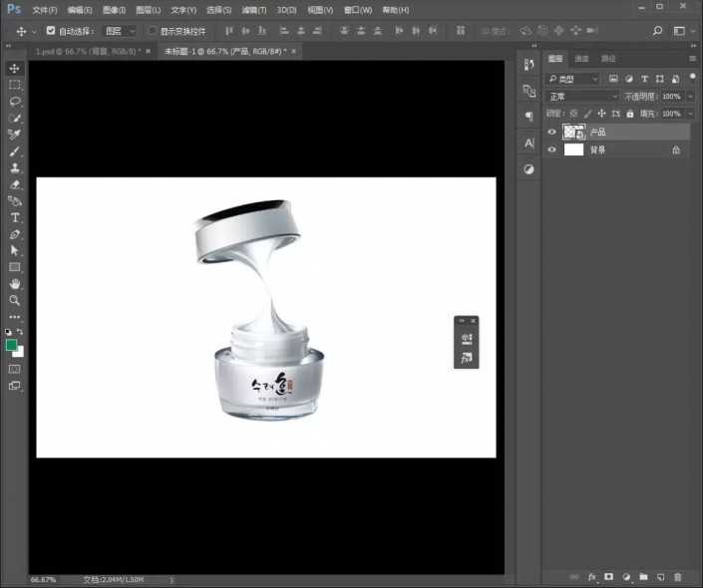Pick the Zoom tool in toolbar
The height and width of the screenshot is (588, 703).
15,300
